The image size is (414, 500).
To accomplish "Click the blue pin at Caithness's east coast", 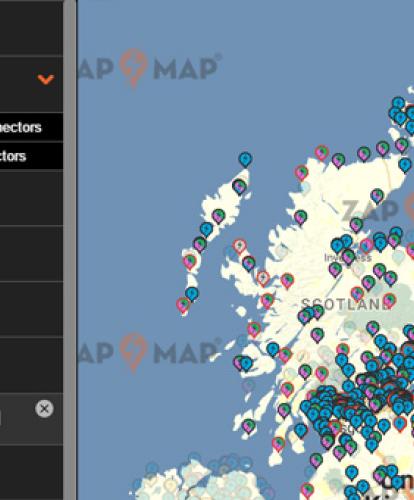I will click(405, 166).
